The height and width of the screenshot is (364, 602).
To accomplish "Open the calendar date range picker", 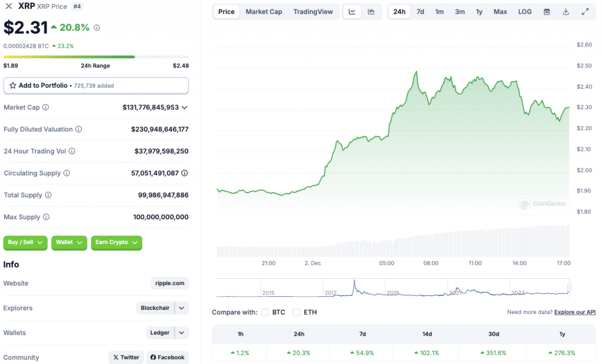I will pyautogui.click(x=547, y=12).
